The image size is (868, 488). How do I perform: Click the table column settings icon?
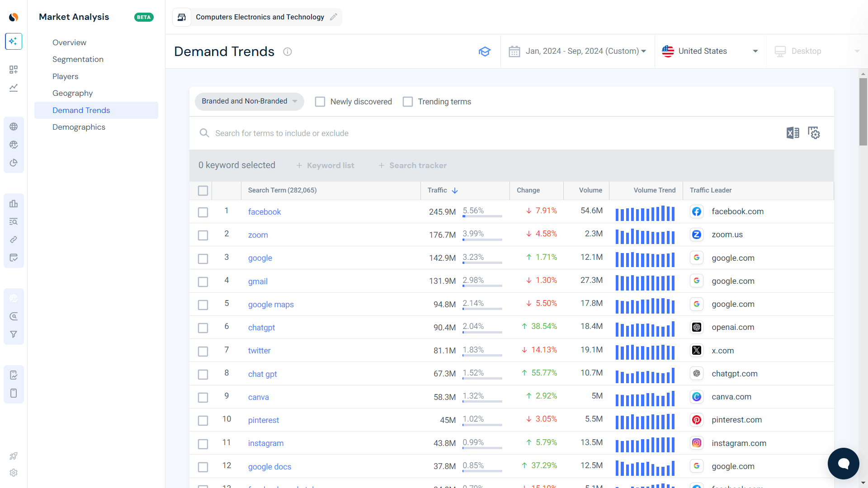814,133
